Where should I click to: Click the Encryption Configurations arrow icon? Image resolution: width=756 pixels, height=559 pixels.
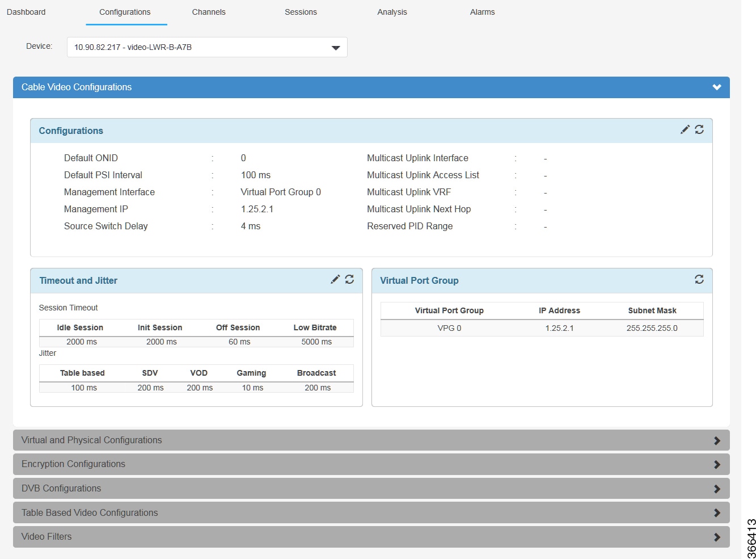[x=717, y=464]
